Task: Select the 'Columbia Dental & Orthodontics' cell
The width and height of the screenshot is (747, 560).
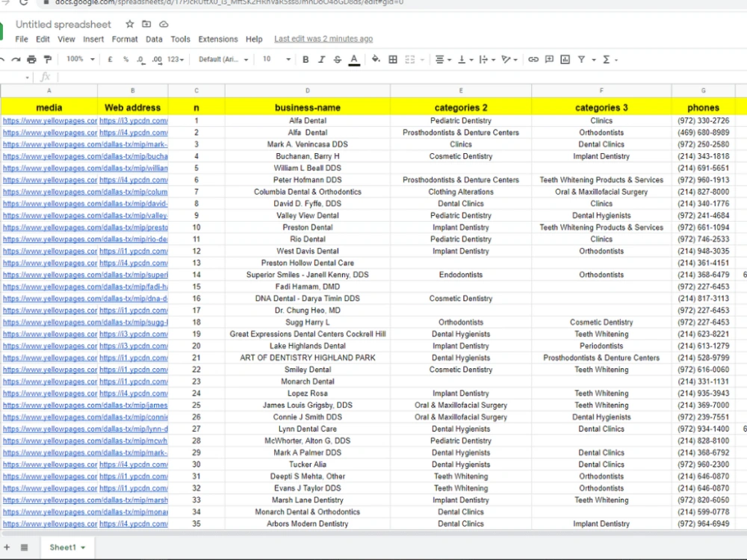Action: click(307, 192)
